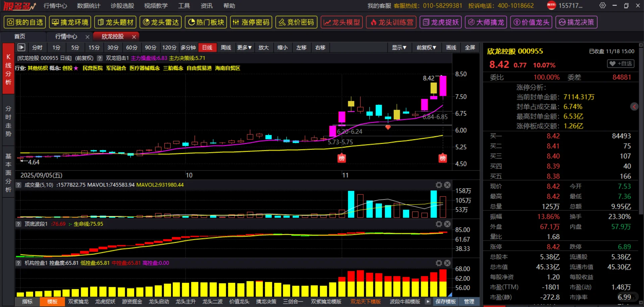644x307 pixels.
Task: Open 擒龙环境 tool
Action: point(70,22)
